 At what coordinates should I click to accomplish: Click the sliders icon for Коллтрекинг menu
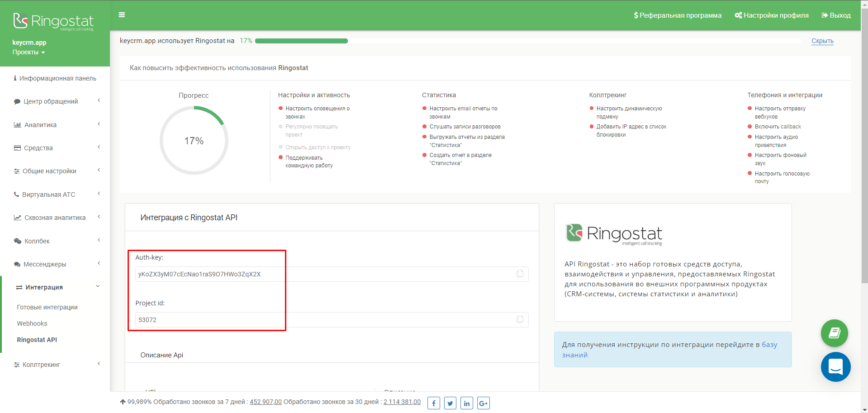tap(17, 365)
